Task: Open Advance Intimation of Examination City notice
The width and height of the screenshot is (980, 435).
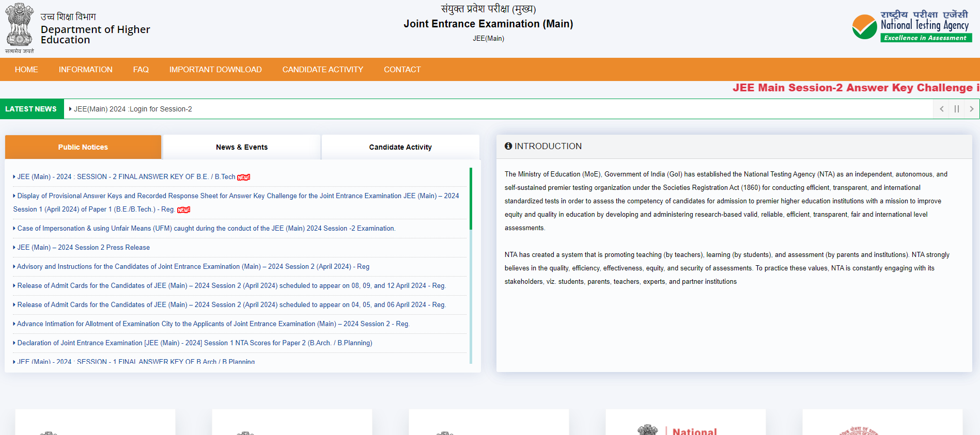Action: pos(213,324)
